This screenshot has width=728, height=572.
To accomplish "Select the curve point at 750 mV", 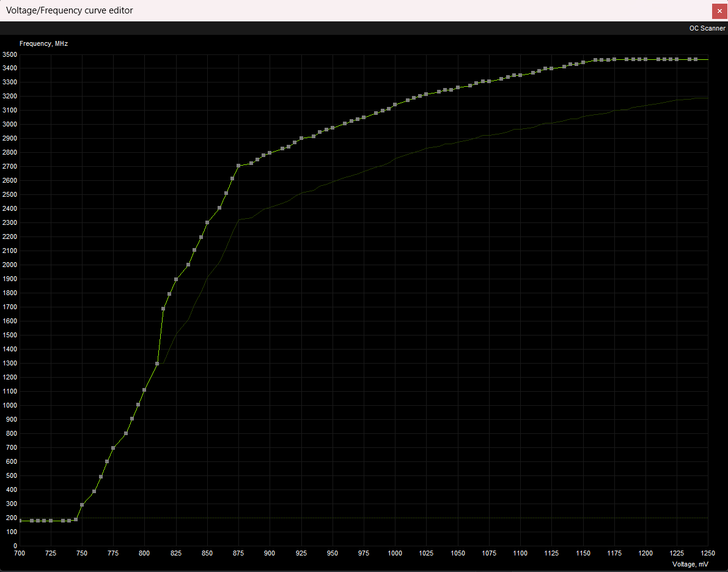I will pos(82,505).
